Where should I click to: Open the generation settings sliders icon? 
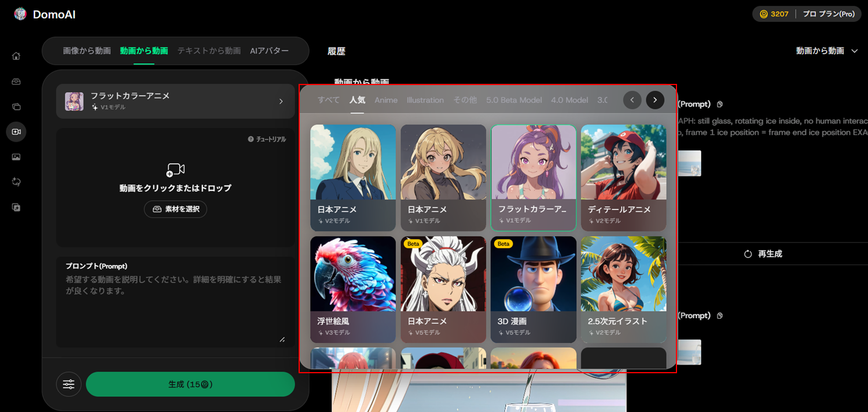coord(69,384)
